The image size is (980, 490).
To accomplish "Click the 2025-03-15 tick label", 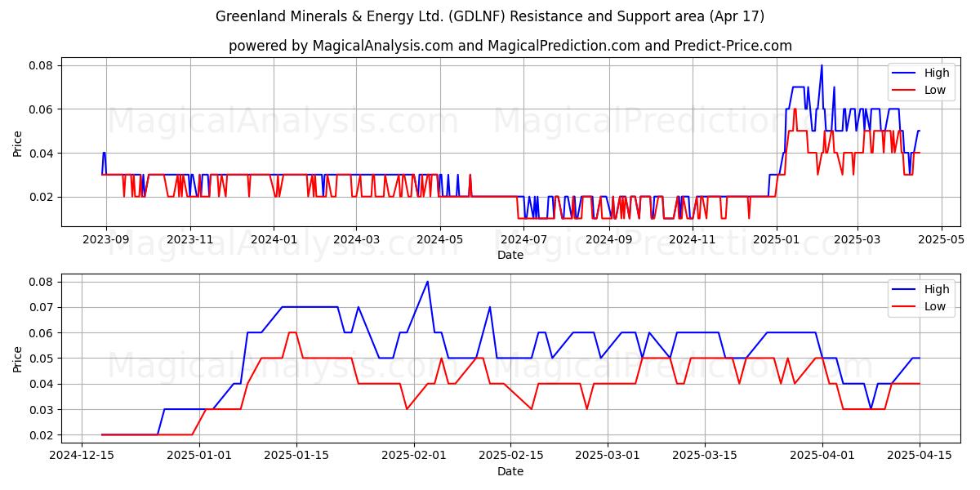I will (705, 457).
